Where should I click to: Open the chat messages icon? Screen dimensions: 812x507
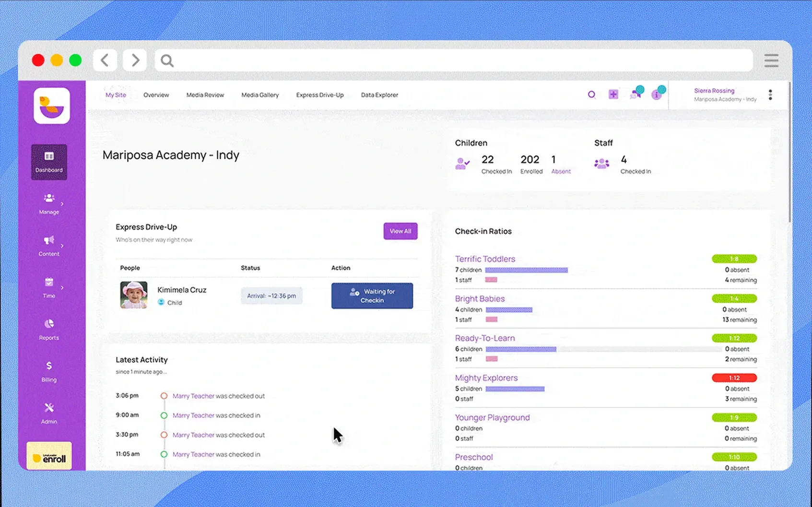coord(636,93)
